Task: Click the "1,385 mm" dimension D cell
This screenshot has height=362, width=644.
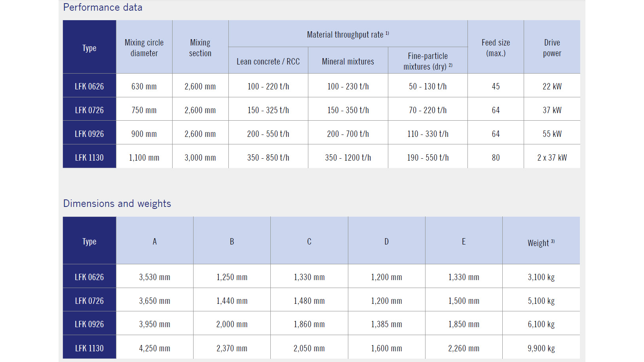Action: pyautogui.click(x=386, y=324)
